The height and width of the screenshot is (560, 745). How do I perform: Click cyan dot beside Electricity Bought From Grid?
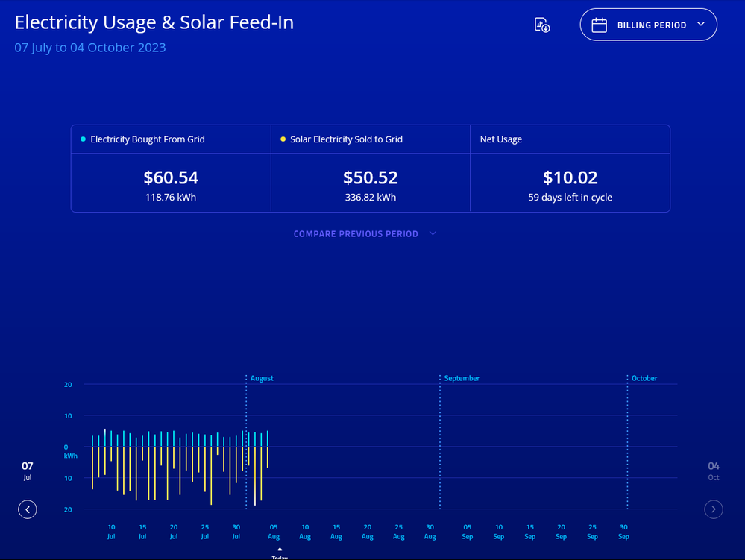[x=83, y=139]
